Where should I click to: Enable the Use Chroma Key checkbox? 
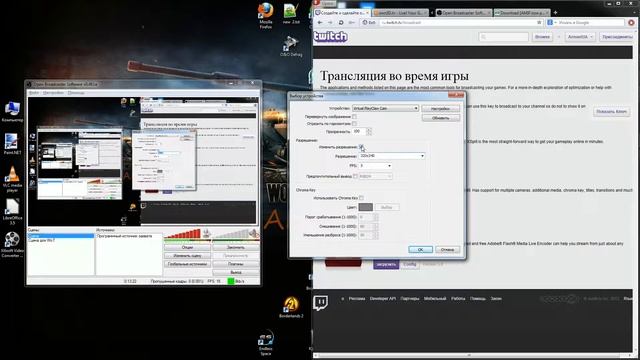[x=361, y=198]
